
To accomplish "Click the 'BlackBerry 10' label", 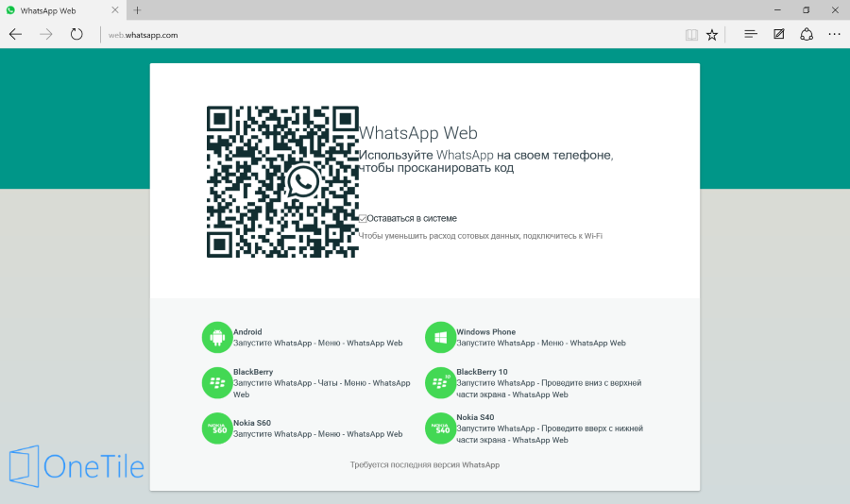I will click(482, 372).
